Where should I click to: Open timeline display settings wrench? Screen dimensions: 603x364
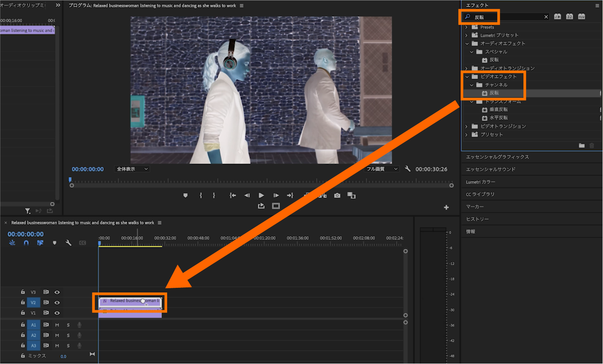click(x=68, y=243)
